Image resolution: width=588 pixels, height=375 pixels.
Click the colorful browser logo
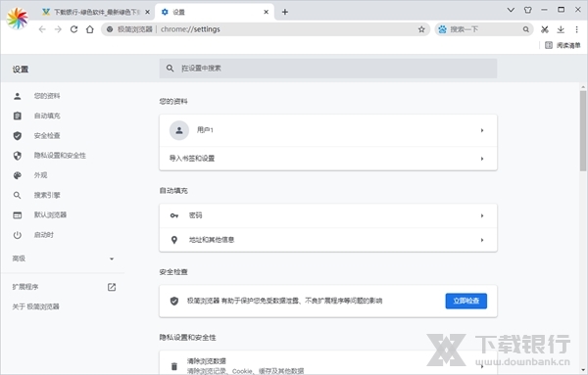pos(18,18)
